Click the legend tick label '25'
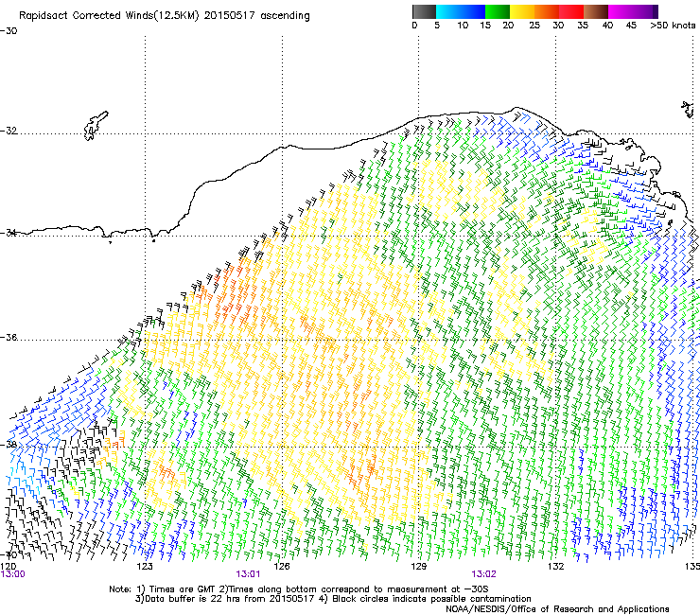The image size is (700, 615). pos(534,25)
